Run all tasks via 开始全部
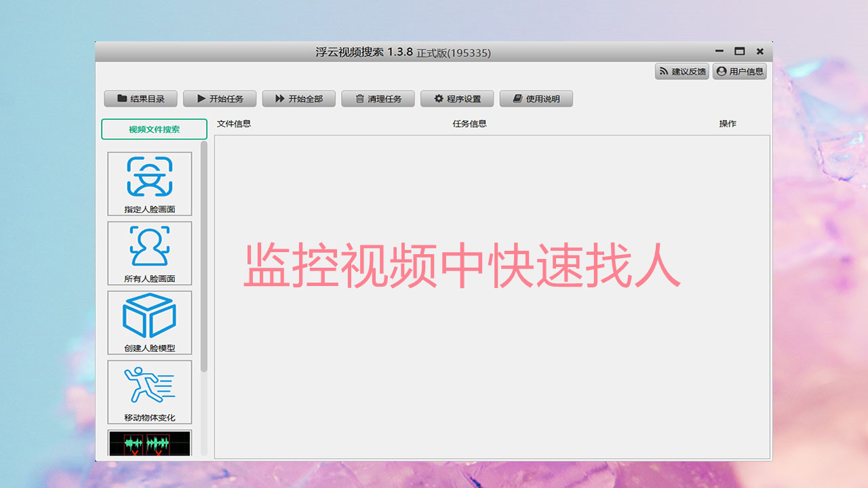This screenshot has width=868, height=488. coord(299,98)
